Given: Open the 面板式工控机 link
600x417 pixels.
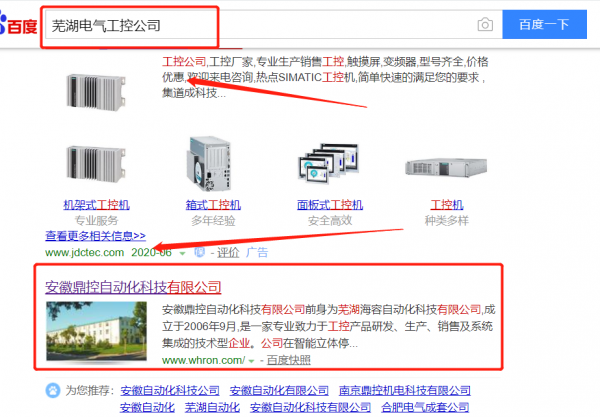Looking at the screenshot, I should click(330, 205).
